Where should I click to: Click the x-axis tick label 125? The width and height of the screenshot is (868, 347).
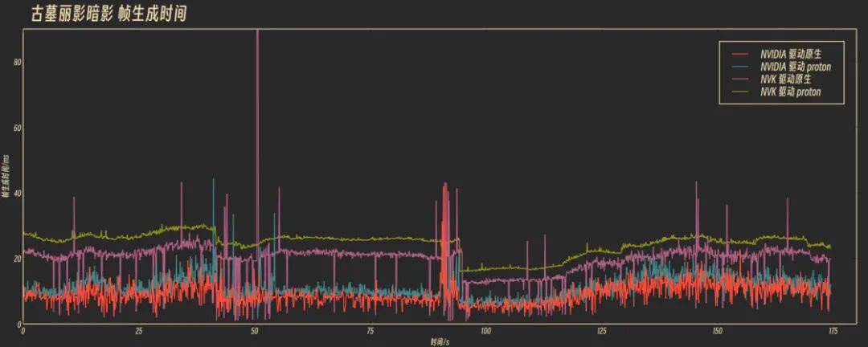(601, 331)
